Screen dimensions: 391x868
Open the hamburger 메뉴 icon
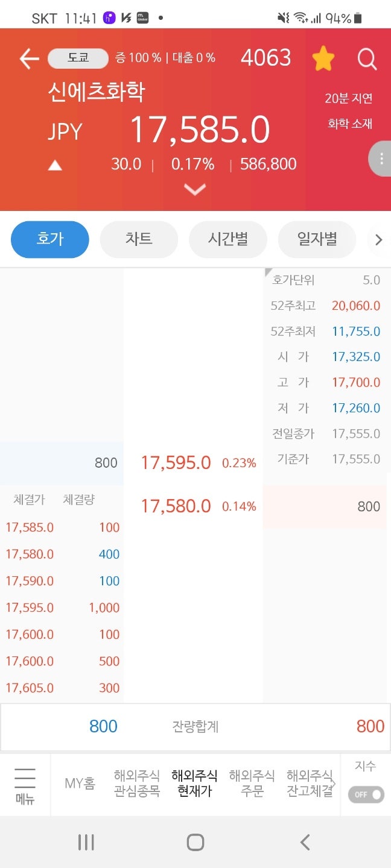pyautogui.click(x=24, y=783)
